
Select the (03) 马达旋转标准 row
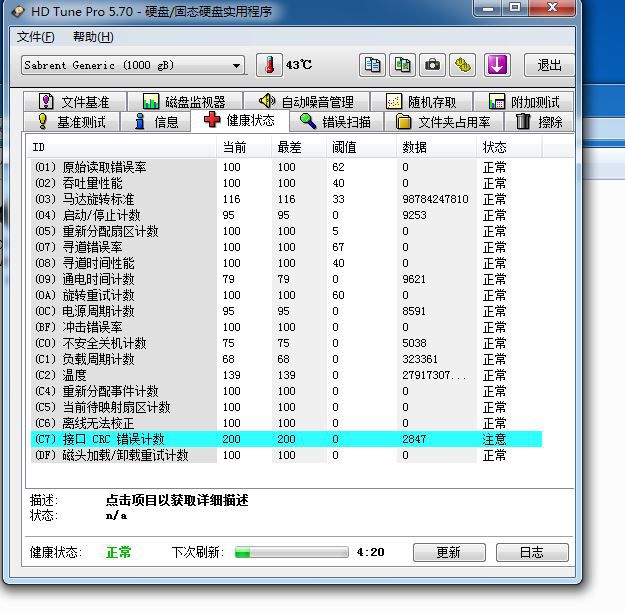(286, 199)
